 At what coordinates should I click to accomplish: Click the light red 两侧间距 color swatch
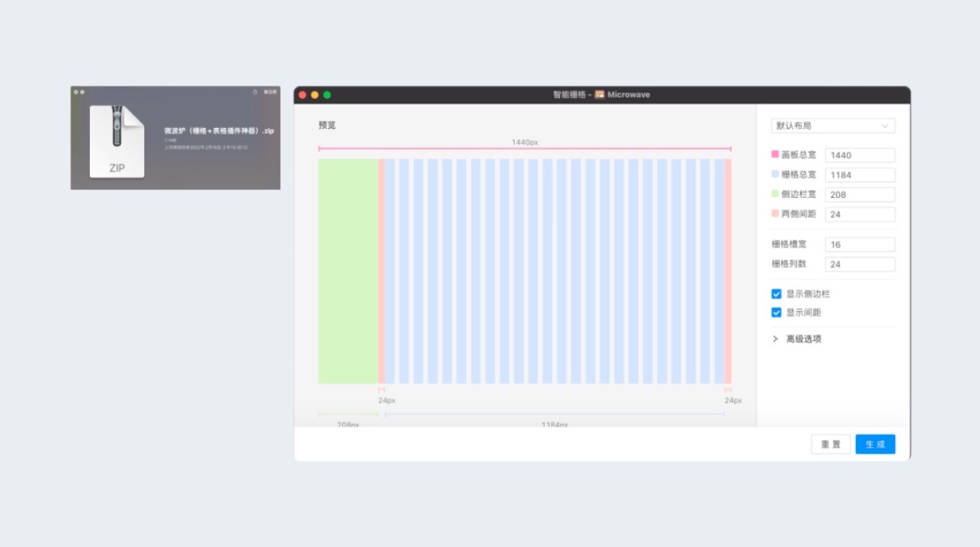click(775, 213)
